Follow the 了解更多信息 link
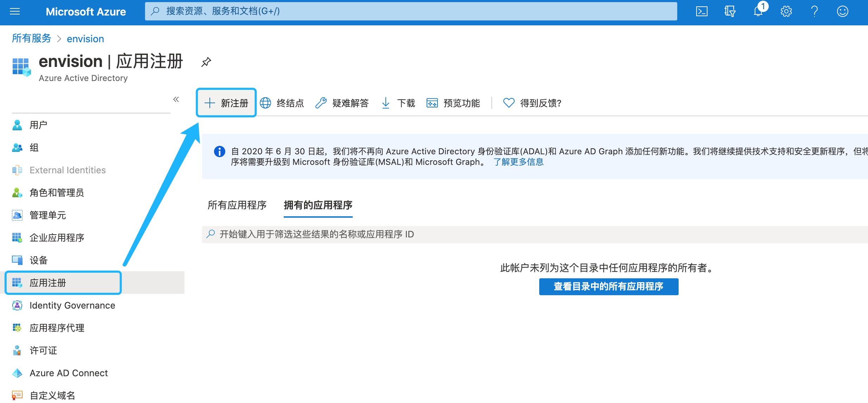Screen dimensions: 868x403 pos(518,162)
